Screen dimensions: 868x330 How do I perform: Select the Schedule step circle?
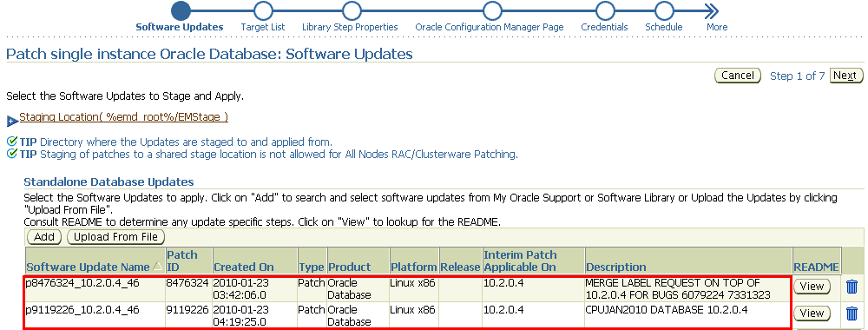pos(664,10)
